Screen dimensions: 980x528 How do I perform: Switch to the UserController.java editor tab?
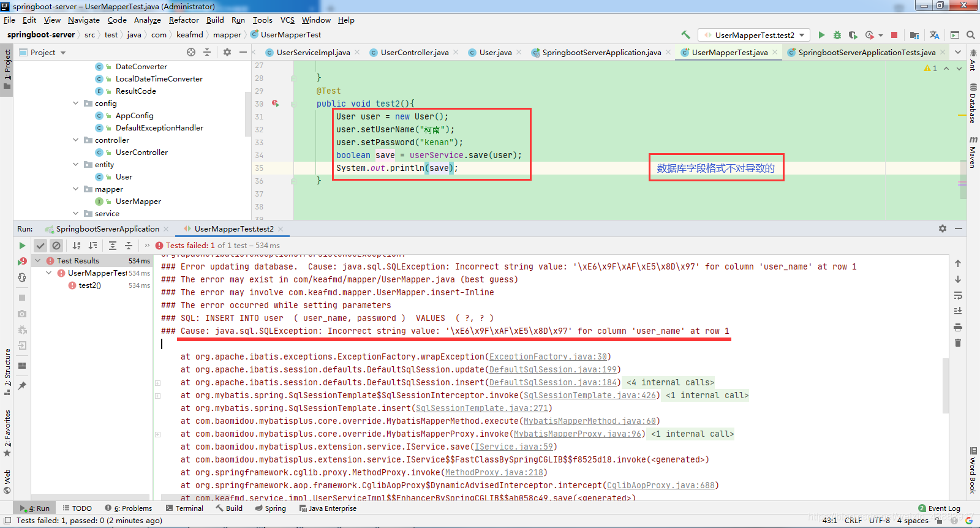coord(415,53)
